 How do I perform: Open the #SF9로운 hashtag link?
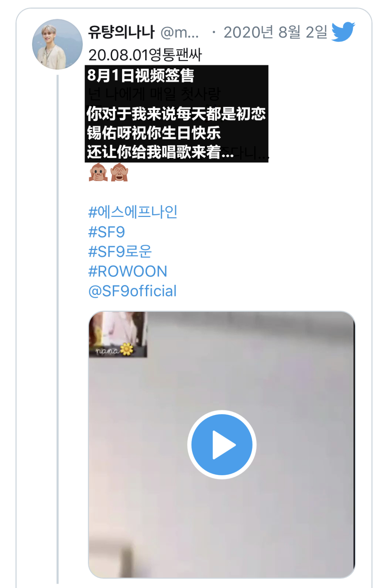coord(120,251)
